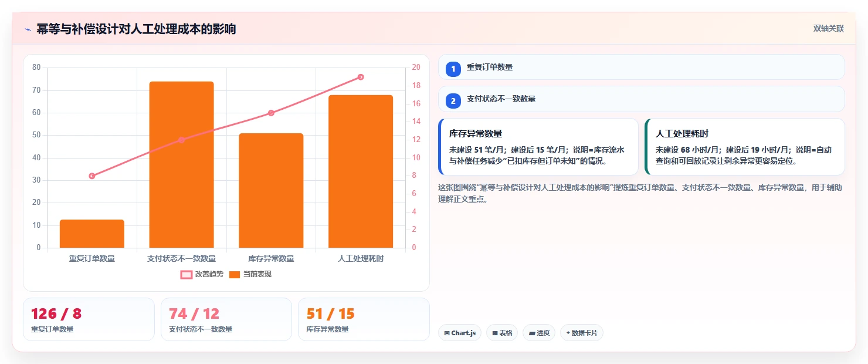Image resolution: width=868 pixels, height=364 pixels.
Task: Click the 人工处理耗时 x-axis label
Action: 361,258
